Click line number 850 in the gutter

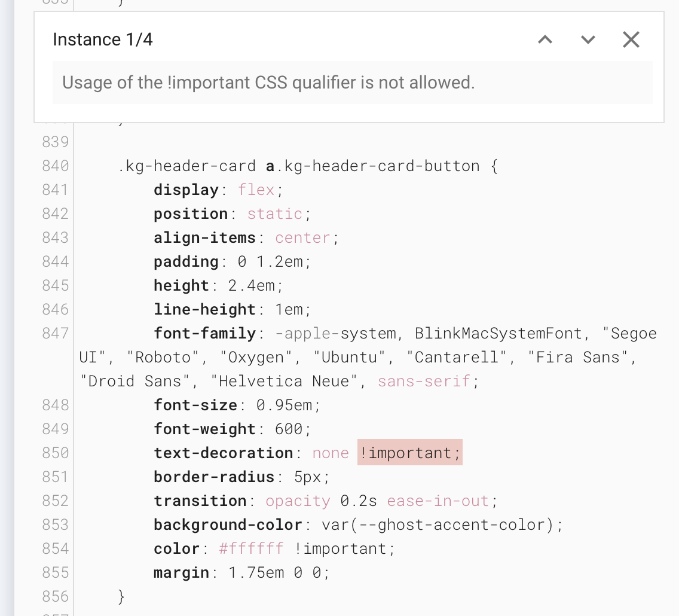pos(55,453)
